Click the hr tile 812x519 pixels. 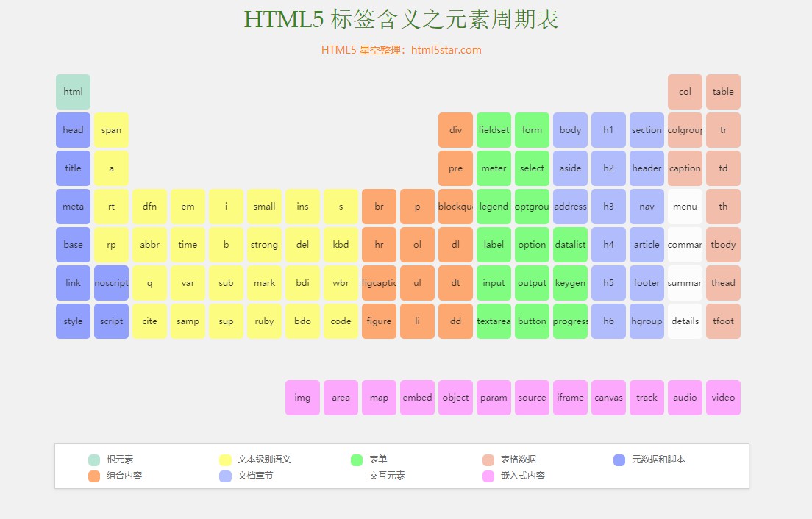tap(379, 245)
